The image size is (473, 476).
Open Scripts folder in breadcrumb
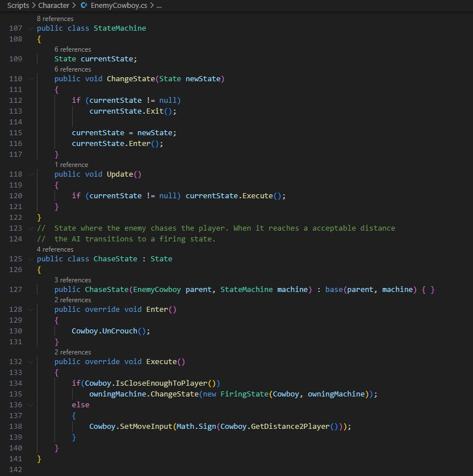[18, 6]
